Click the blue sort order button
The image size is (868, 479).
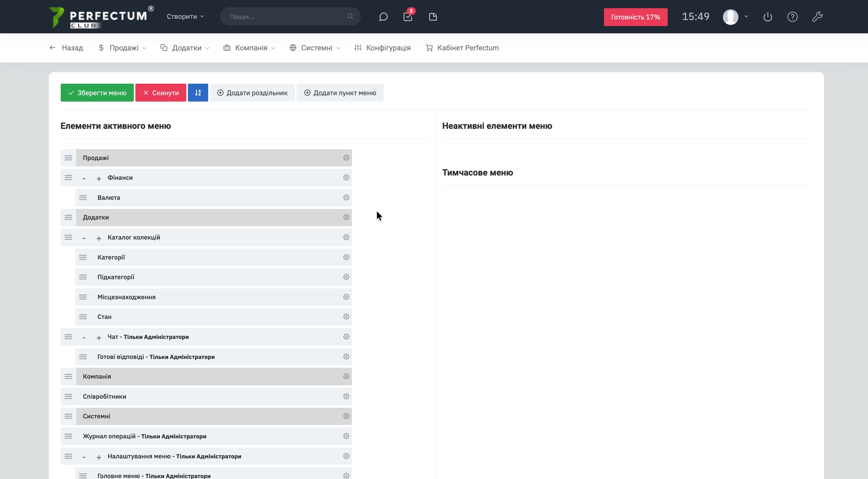pos(198,92)
